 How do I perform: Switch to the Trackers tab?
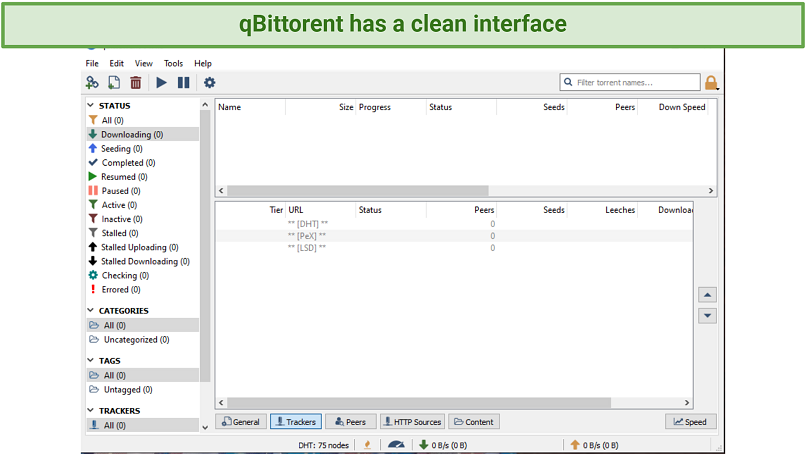pos(296,422)
